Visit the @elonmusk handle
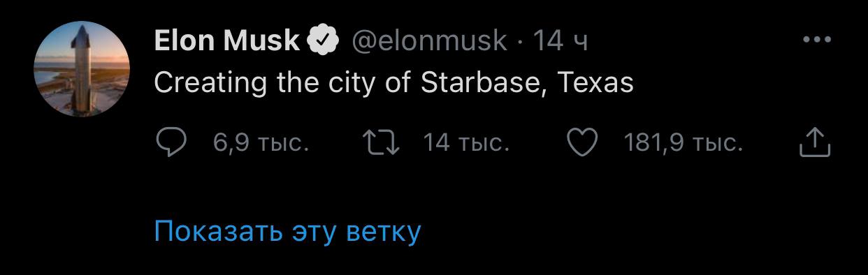The image size is (868, 275). [x=427, y=41]
